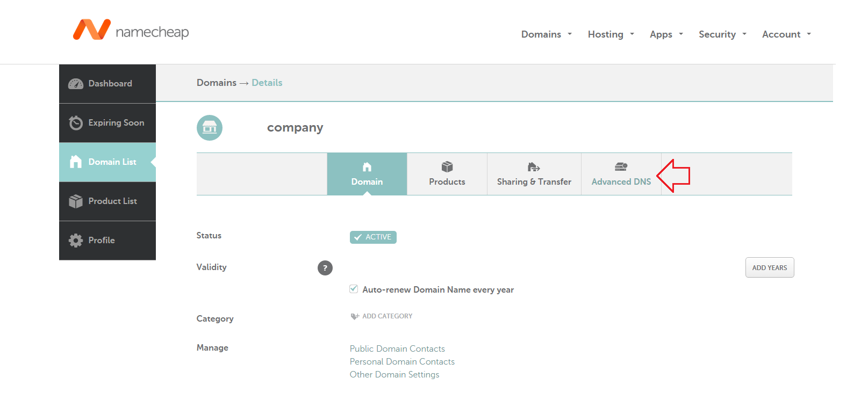868x407 pixels.
Task: Expand the Domains dropdown arrow
Action: 570,34
